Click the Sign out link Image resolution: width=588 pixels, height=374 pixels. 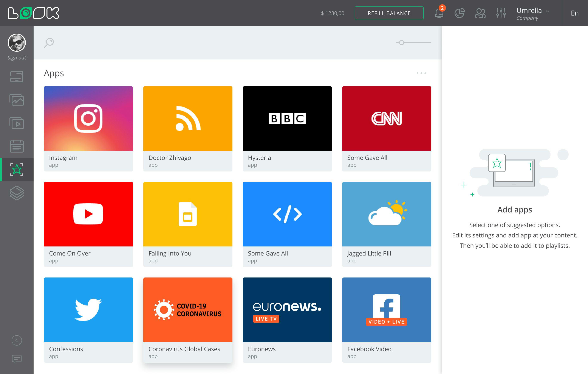click(x=17, y=58)
